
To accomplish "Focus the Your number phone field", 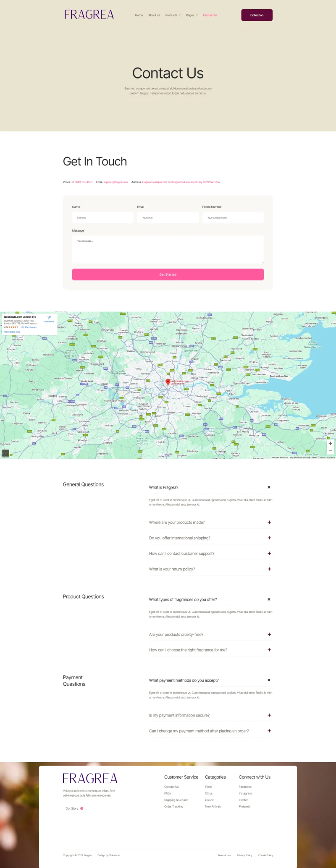I will (x=233, y=217).
